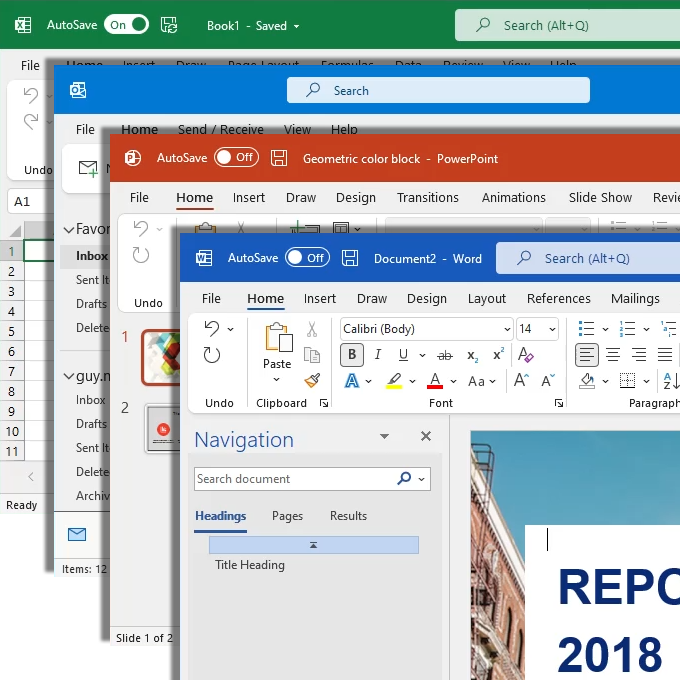
Task: Turn off Excel AutoSave toggle
Action: pos(126,25)
